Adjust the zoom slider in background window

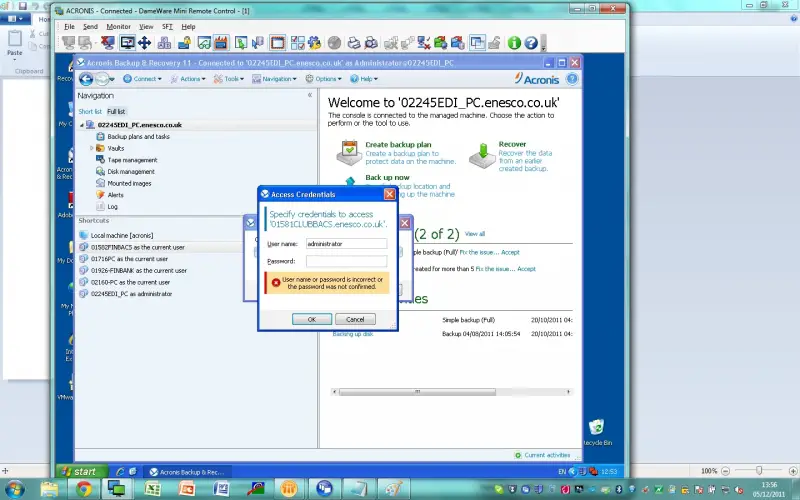coord(759,471)
